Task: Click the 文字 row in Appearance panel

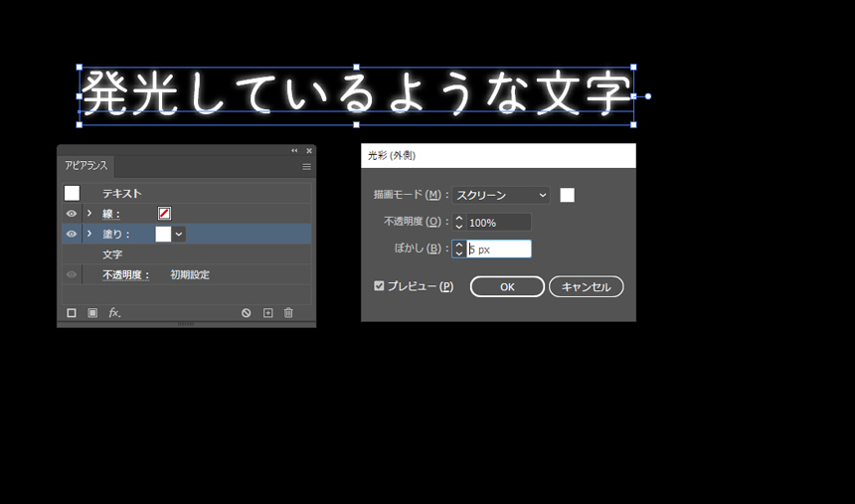Action: point(187,254)
